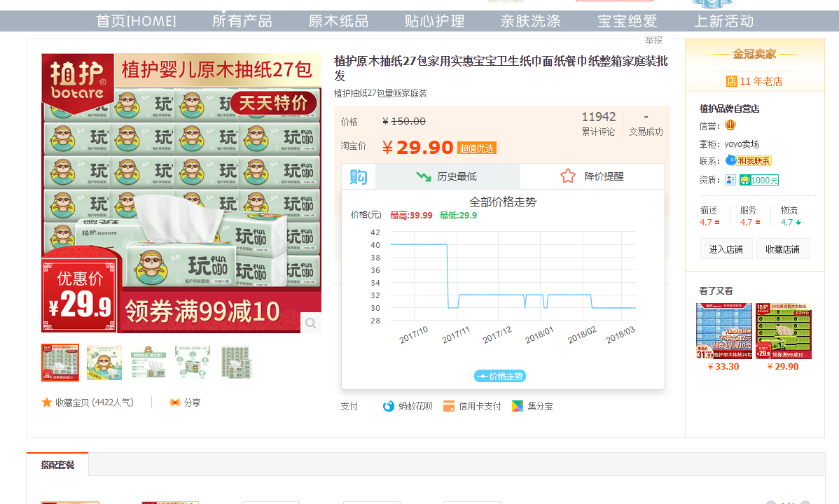The width and height of the screenshot is (839, 504).
Task: Click the 最低:29.9 label
Action: 458,215
